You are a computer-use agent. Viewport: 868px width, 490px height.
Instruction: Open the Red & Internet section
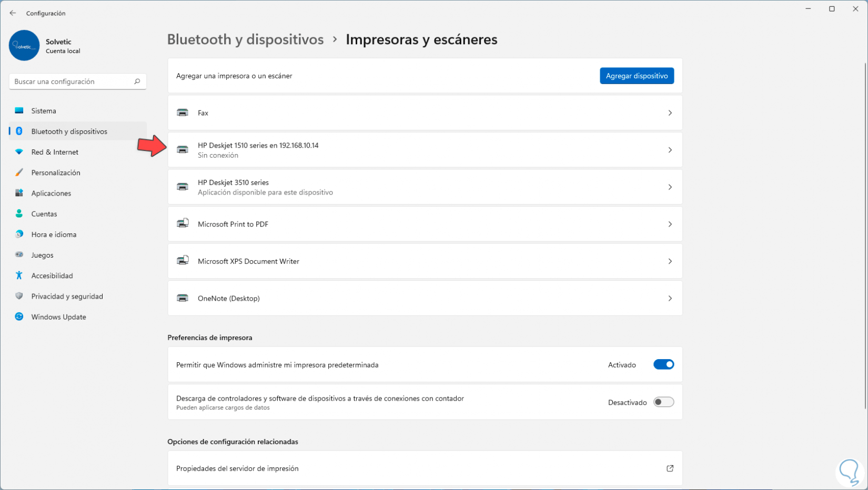55,152
